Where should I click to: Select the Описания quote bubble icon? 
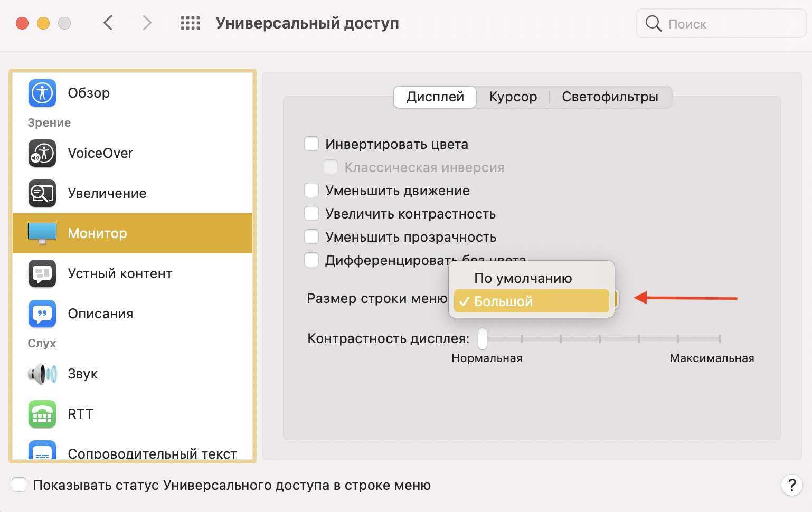pos(42,314)
